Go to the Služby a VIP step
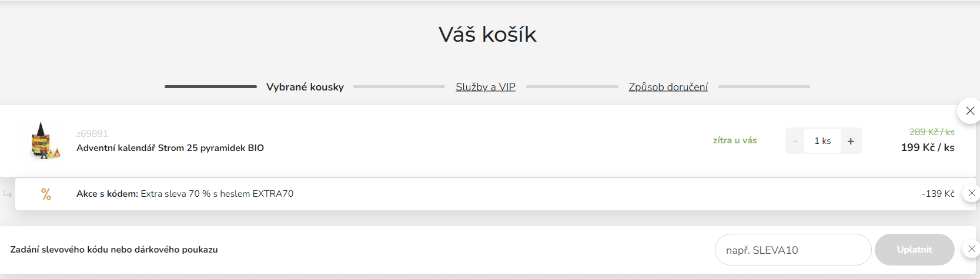The height and width of the screenshot is (279, 980). pyautogui.click(x=486, y=87)
